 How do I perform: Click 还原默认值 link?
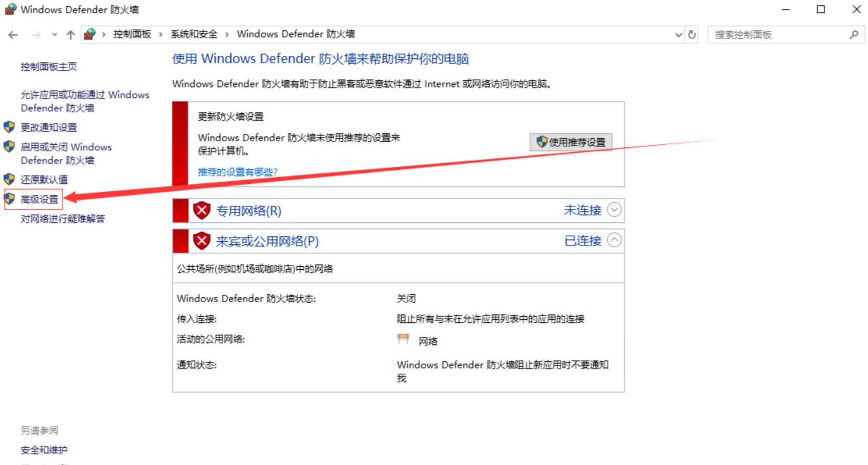[44, 180]
